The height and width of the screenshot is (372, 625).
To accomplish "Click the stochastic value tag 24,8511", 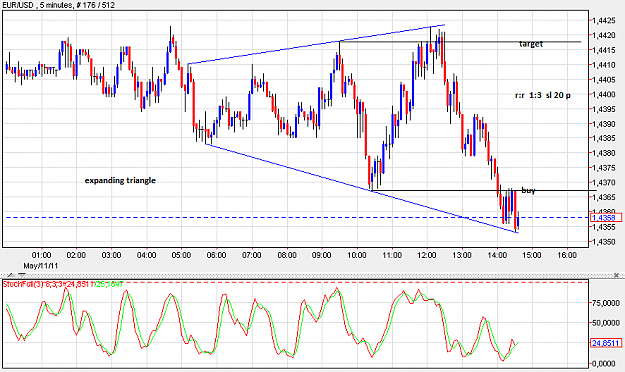I will click(x=606, y=343).
